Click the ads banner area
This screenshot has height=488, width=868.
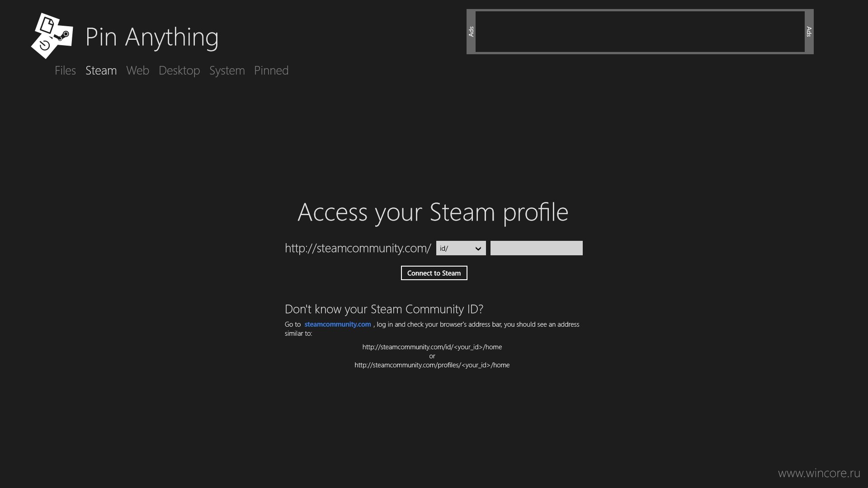point(640,32)
